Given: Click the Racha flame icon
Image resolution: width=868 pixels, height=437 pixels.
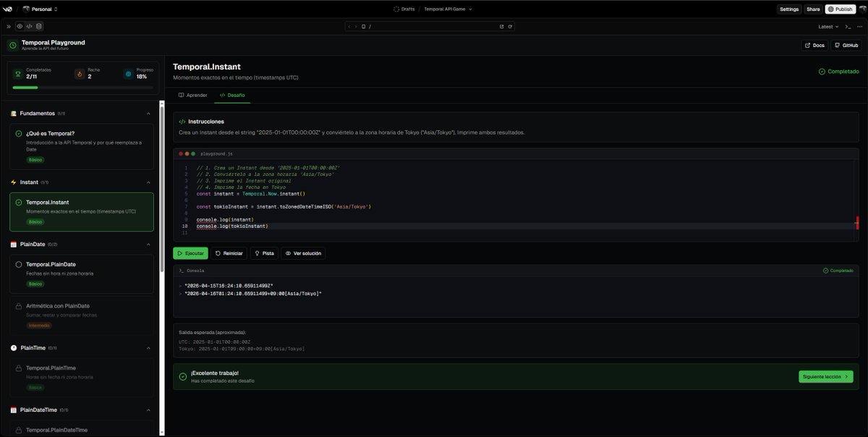Looking at the screenshot, I should coord(80,73).
